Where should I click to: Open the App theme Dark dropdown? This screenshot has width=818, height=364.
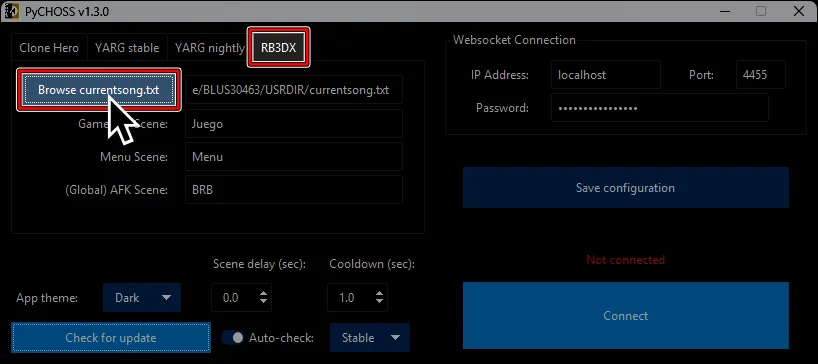click(142, 298)
